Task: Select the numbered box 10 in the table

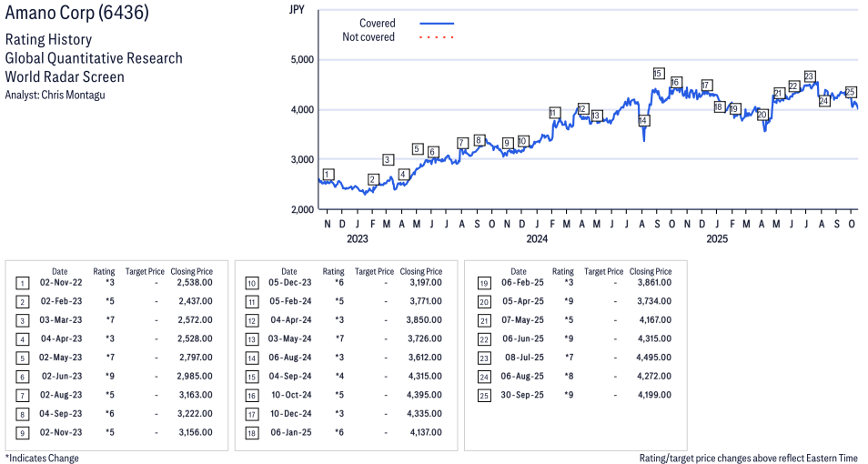Action: click(x=251, y=283)
